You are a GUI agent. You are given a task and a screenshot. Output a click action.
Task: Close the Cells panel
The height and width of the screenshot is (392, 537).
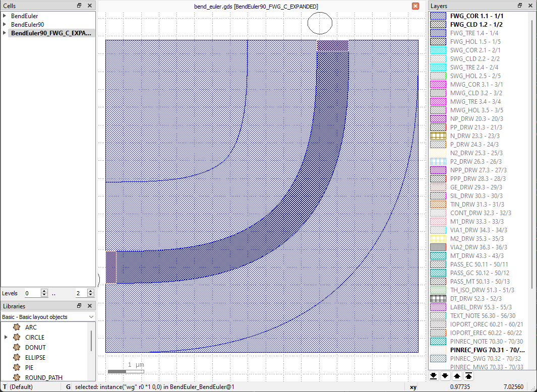[90, 6]
